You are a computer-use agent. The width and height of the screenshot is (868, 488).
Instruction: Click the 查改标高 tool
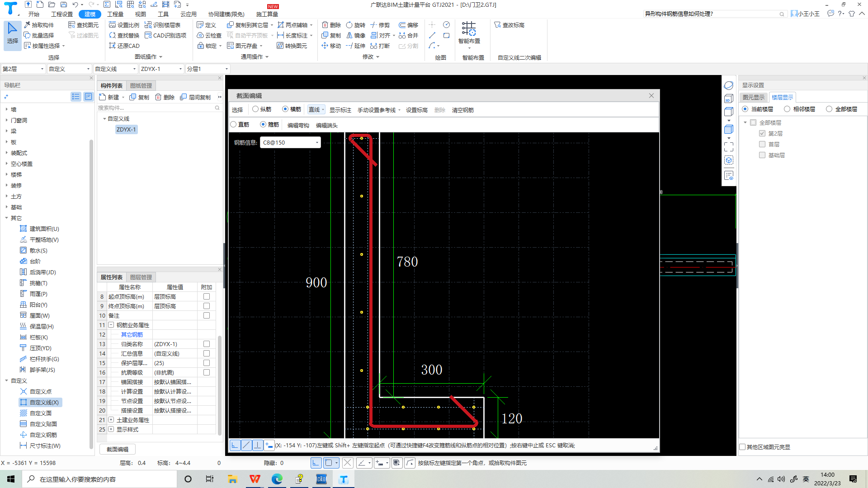point(509,25)
